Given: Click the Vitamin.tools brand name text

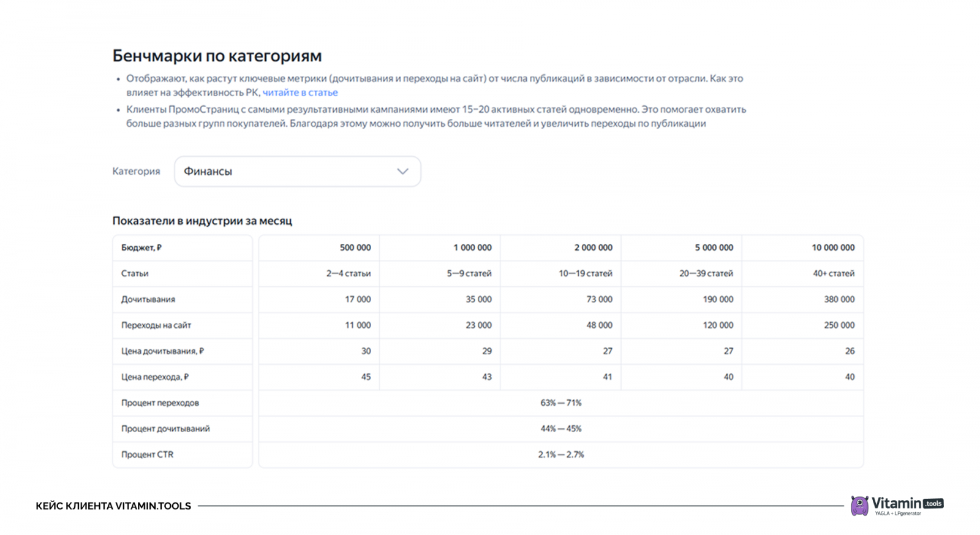Looking at the screenshot, I should click(x=897, y=503).
